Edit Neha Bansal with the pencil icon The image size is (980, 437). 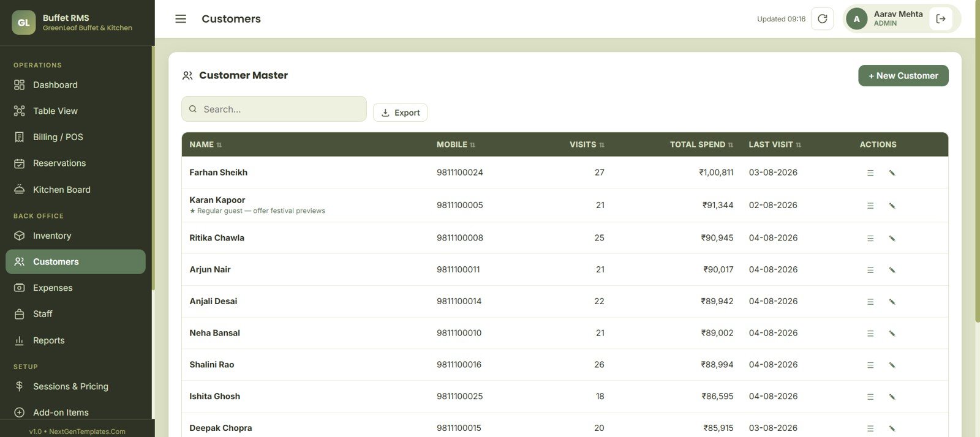892,334
